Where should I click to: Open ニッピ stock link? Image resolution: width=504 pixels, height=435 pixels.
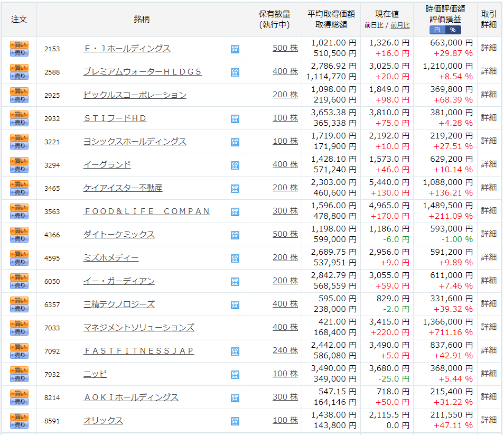95,374
